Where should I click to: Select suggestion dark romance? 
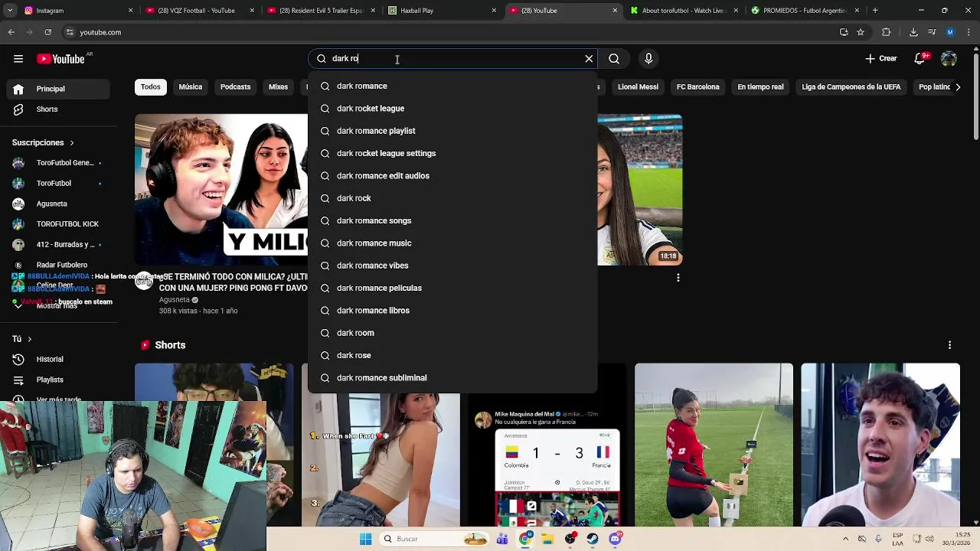(452, 86)
